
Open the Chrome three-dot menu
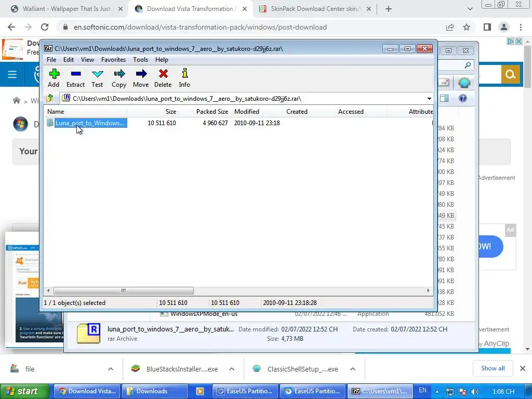[521, 27]
